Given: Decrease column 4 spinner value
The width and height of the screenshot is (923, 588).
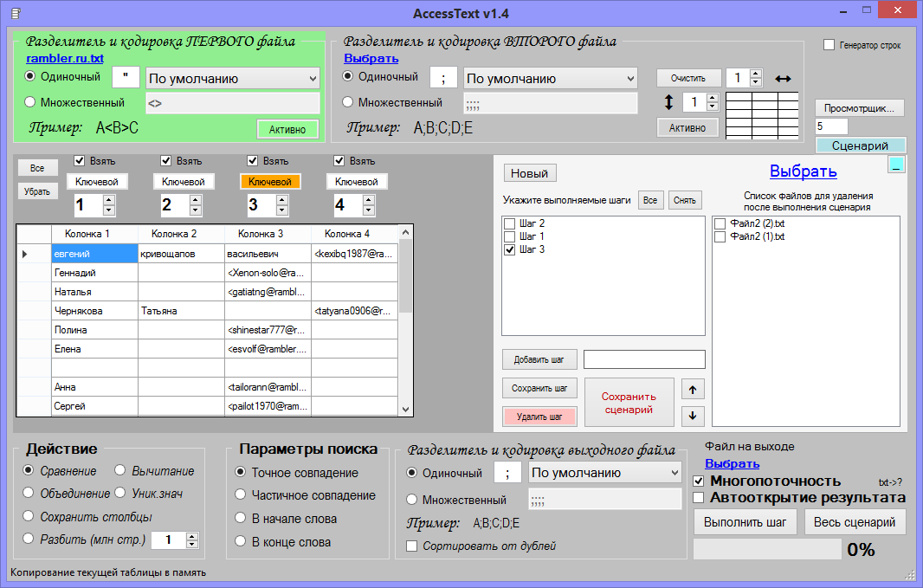Looking at the screenshot, I should [x=369, y=210].
